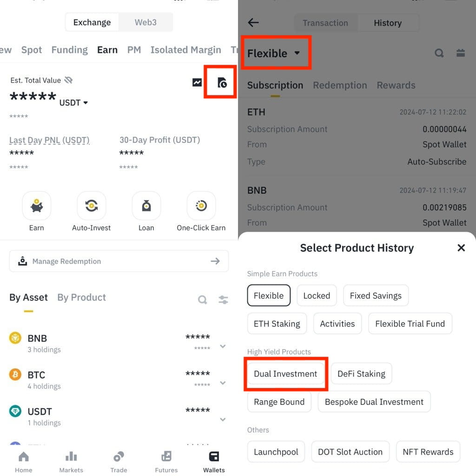Open the Flexible product type dropdown
This screenshot has height=476, width=476.
pyautogui.click(x=274, y=53)
